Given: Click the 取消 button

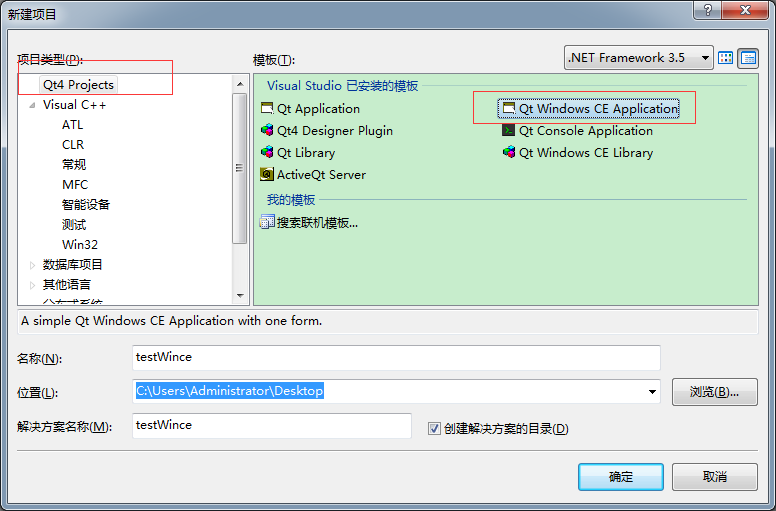Looking at the screenshot, I should (715, 477).
